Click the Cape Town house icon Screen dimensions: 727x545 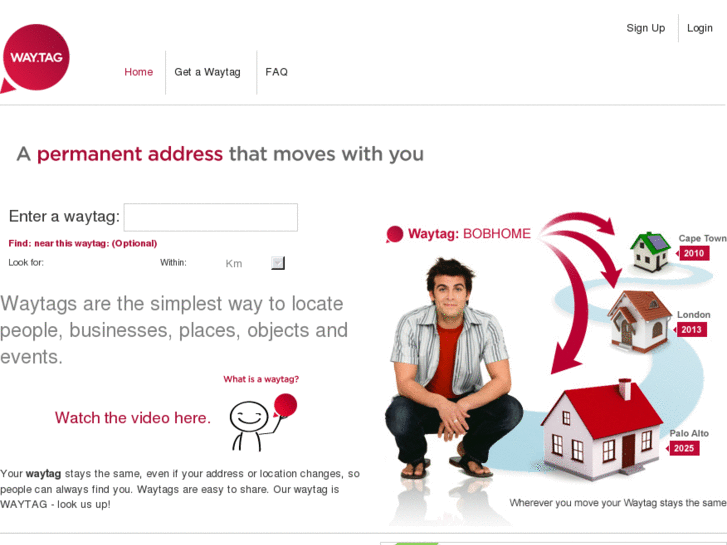[650, 252]
